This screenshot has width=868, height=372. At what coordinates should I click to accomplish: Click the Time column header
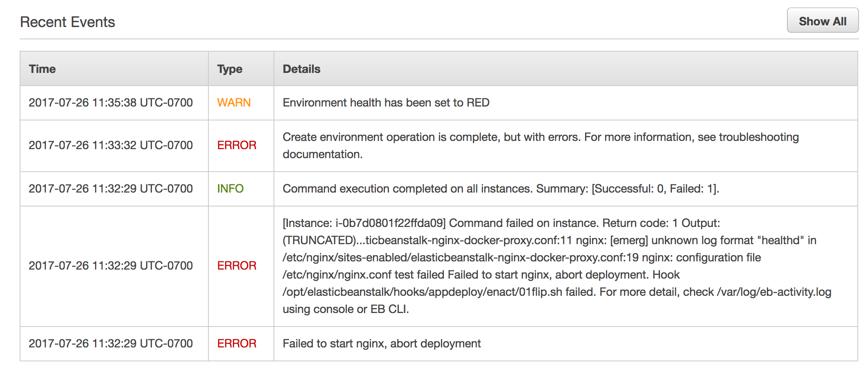point(42,69)
